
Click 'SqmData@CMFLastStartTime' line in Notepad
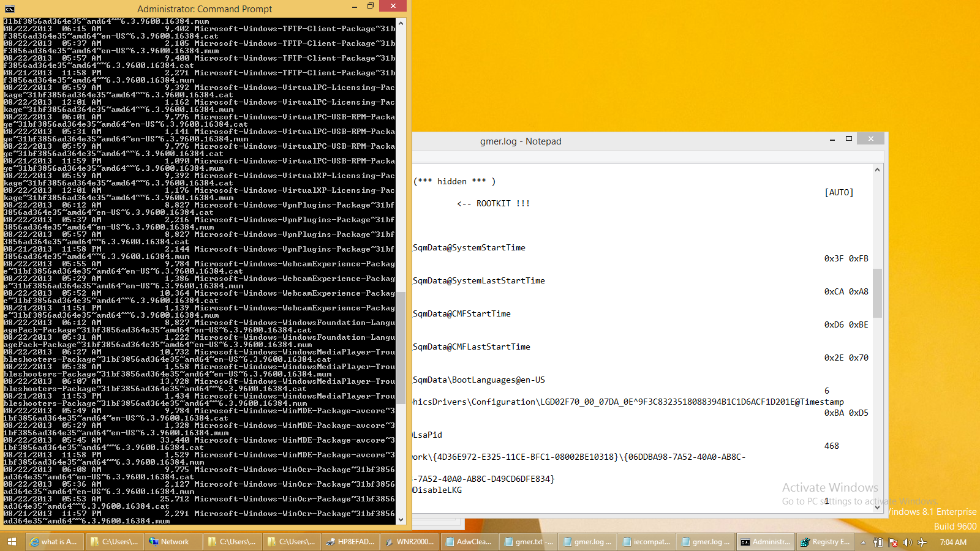(x=472, y=347)
